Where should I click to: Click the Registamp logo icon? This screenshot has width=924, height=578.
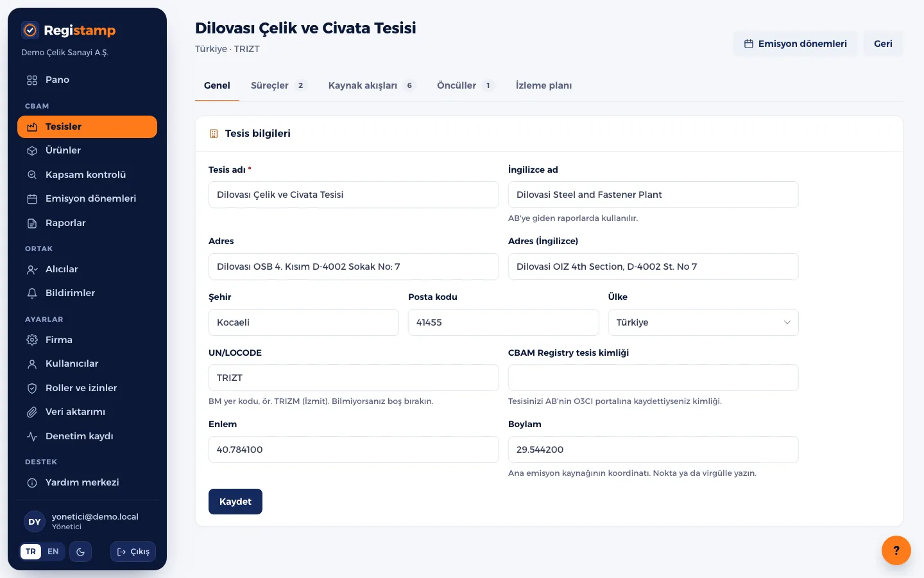pos(30,30)
